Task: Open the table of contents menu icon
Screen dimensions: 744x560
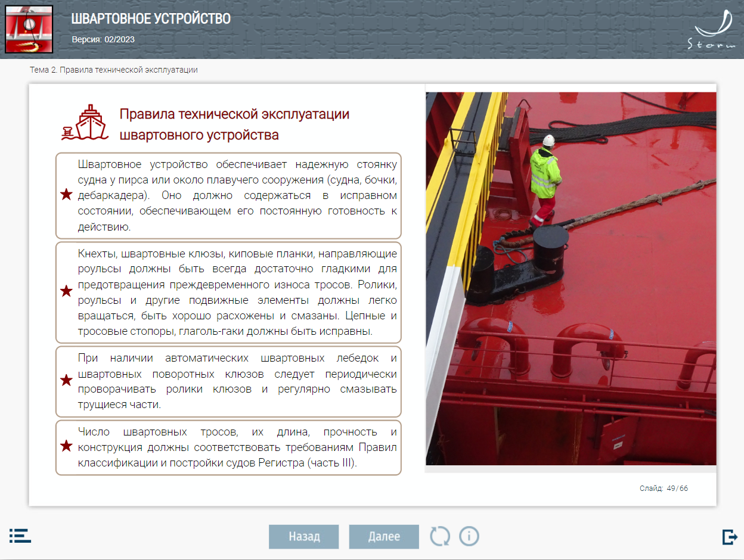Action: 20,536
